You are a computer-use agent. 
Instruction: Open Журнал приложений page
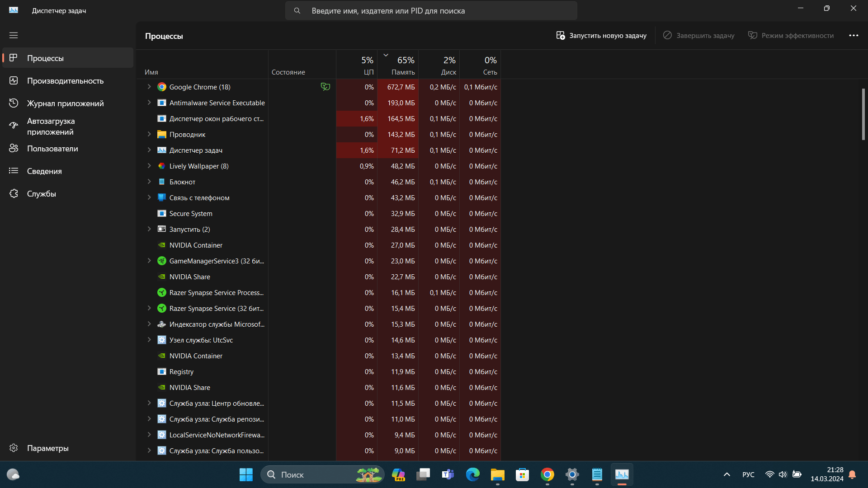click(68, 103)
